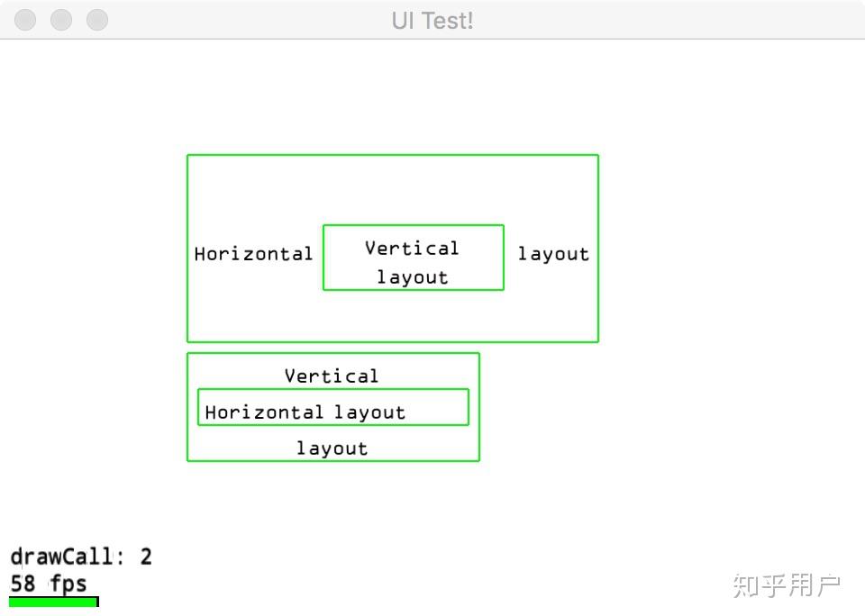Click the green fps progress bar

53,602
